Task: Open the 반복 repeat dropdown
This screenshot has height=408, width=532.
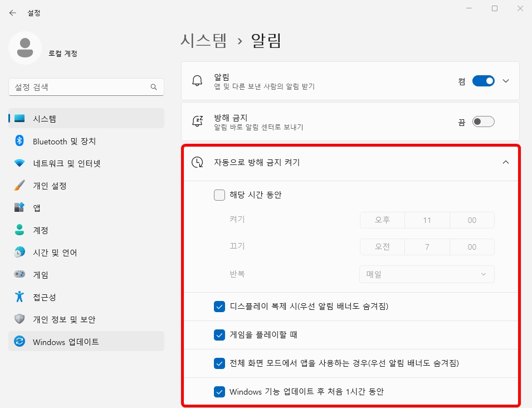Action: click(427, 274)
